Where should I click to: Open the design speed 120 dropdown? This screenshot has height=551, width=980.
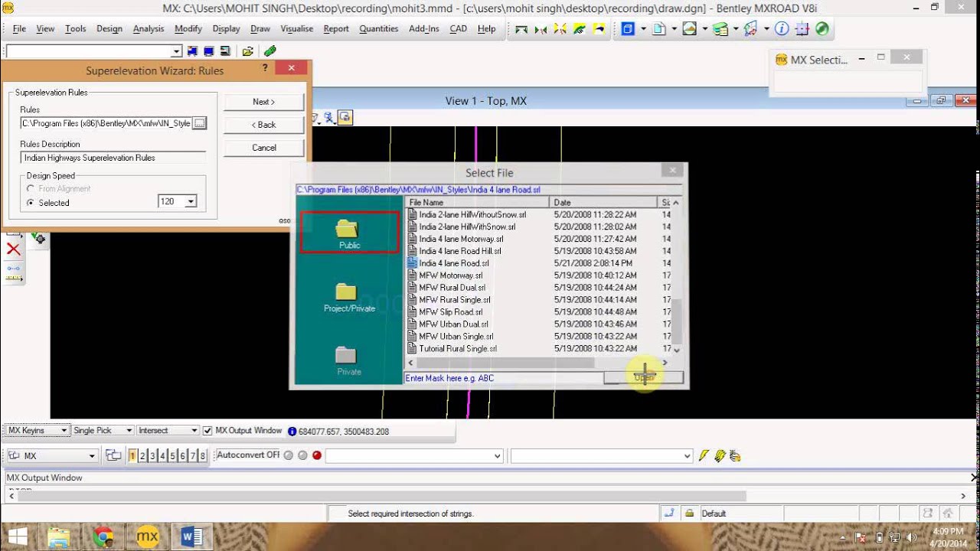pos(191,201)
